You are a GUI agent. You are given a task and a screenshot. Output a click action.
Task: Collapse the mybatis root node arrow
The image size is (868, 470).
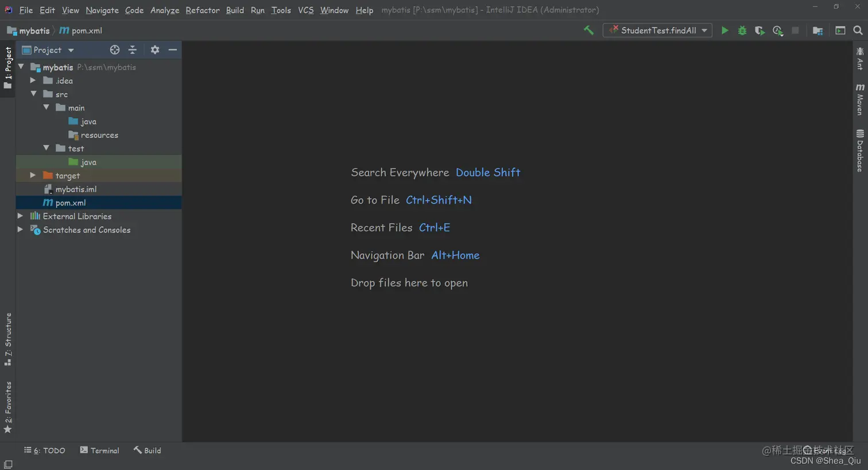pyautogui.click(x=21, y=67)
